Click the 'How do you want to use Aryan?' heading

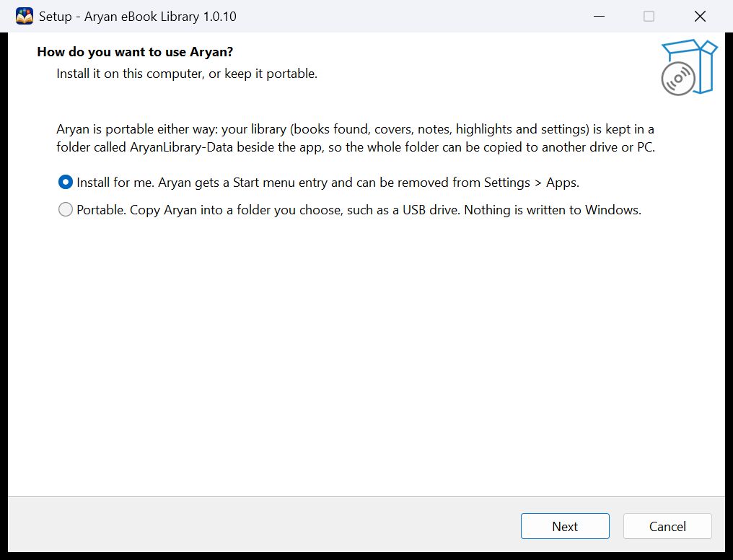click(135, 52)
